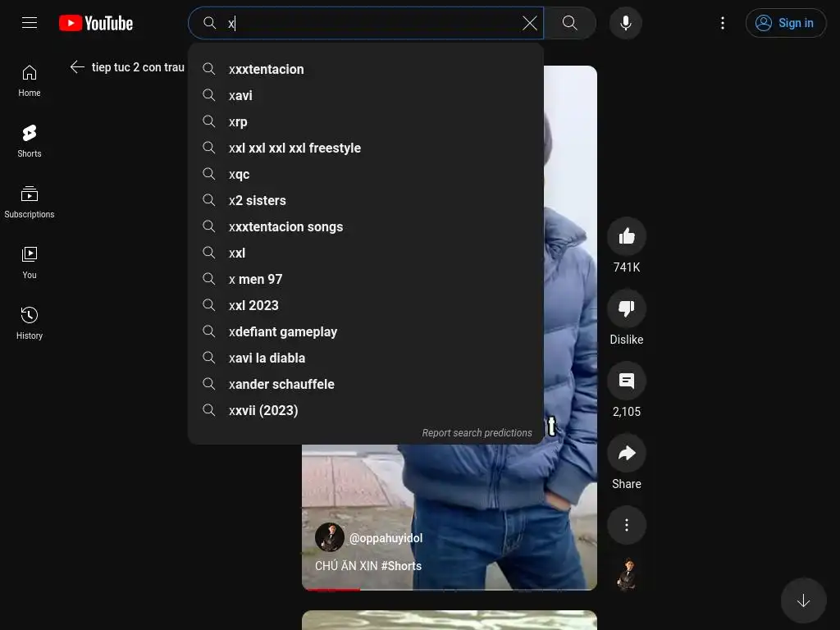The height and width of the screenshot is (630, 840).
Task: Select the plain "xxl" suggestion
Action: coord(366,253)
